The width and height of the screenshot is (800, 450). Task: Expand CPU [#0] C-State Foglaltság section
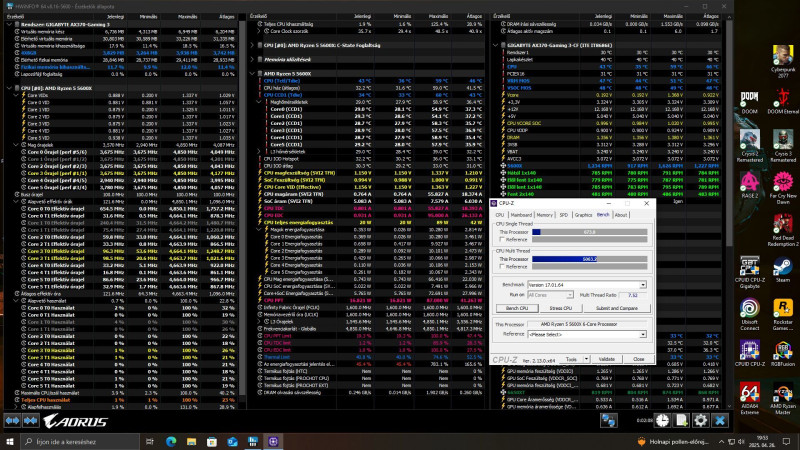253,45
